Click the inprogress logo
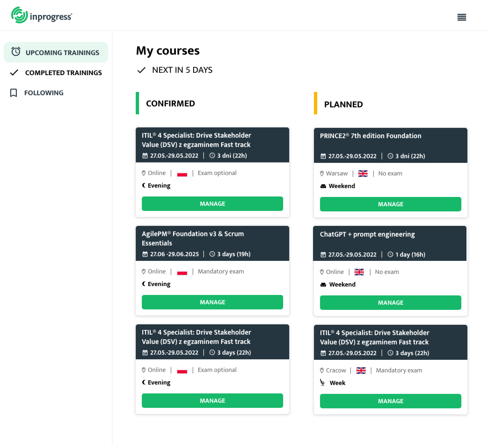The width and height of the screenshot is (494, 448). coord(42,15)
